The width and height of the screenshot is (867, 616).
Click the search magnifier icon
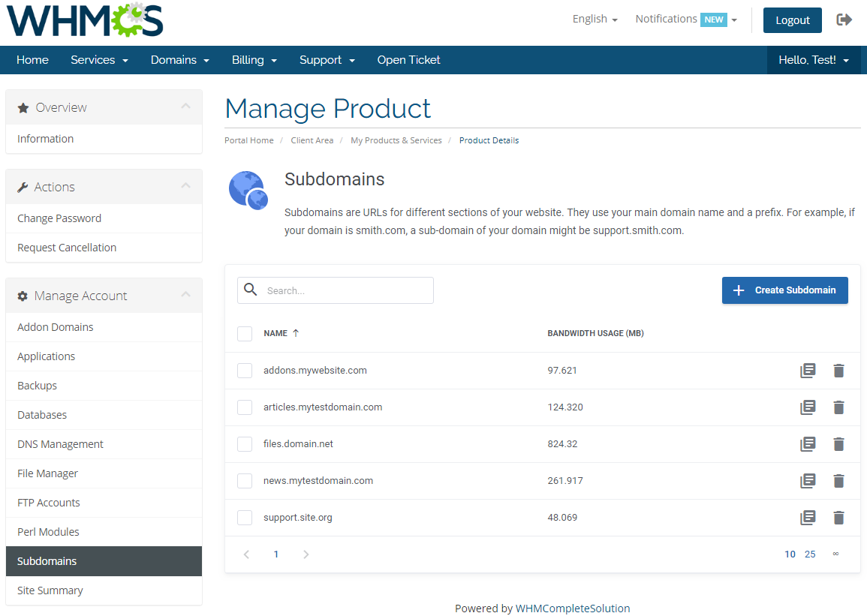(x=250, y=290)
